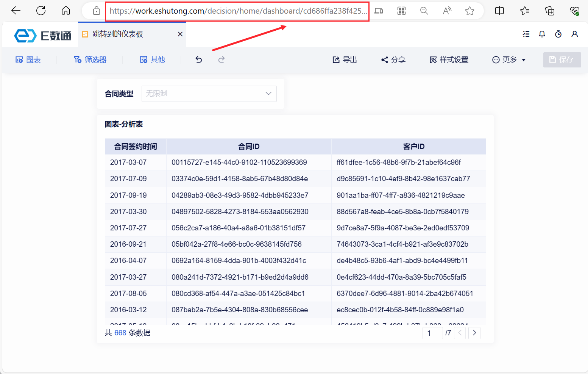Open browser essentials heartbeat icon
This screenshot has width=588, height=374.
click(575, 11)
